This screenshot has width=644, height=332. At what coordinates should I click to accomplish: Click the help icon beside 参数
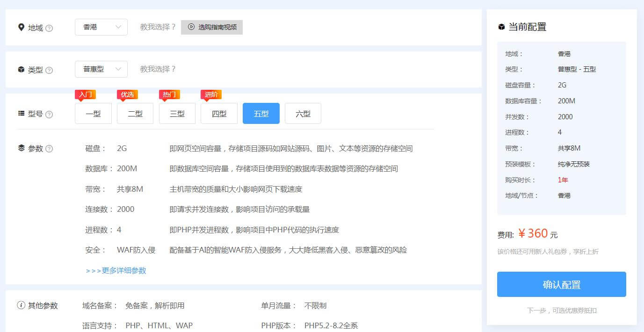coord(49,149)
